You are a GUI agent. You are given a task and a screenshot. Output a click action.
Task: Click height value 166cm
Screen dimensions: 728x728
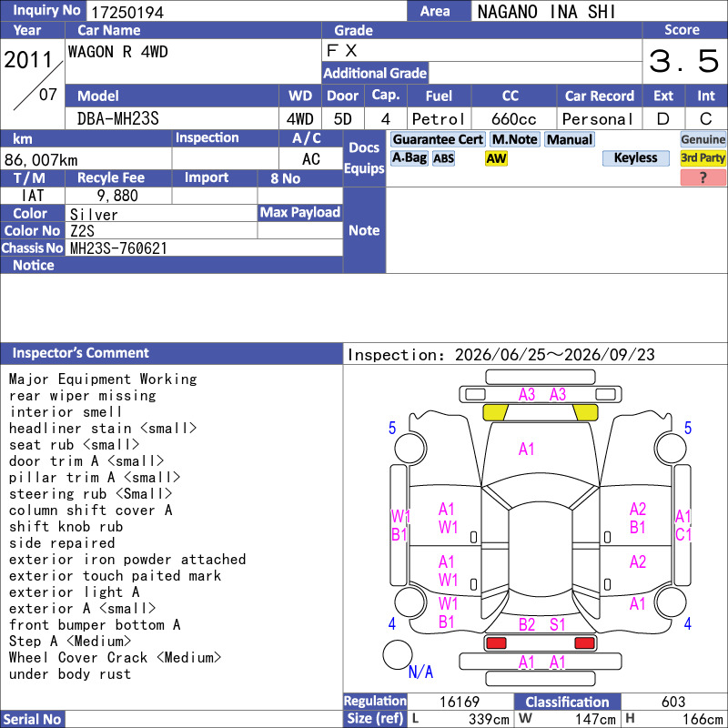703,719
